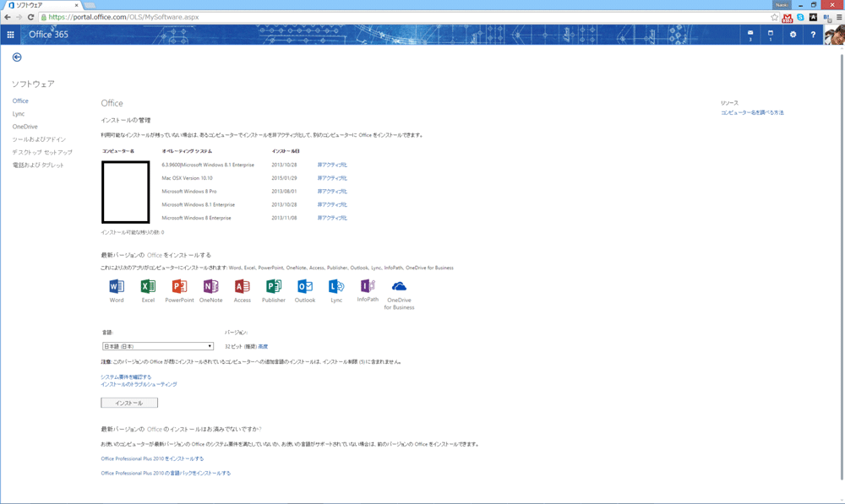Click the vertical page scrollbar
This screenshot has width=845, height=504.
(842, 267)
